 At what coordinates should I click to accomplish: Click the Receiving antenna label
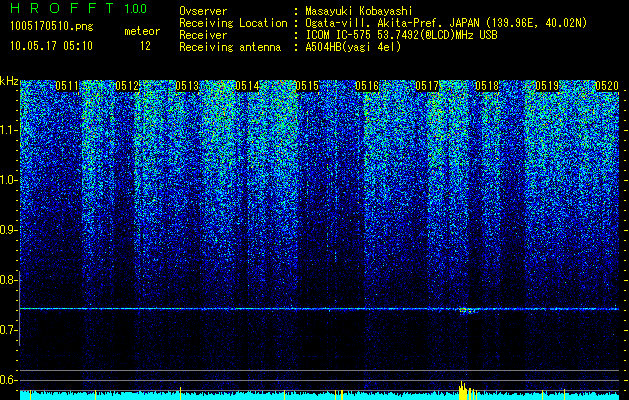pos(230,47)
